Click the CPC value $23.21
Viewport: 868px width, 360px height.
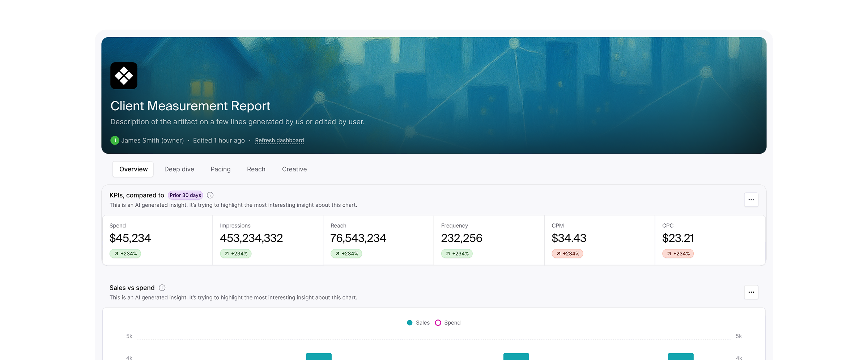pyautogui.click(x=678, y=238)
